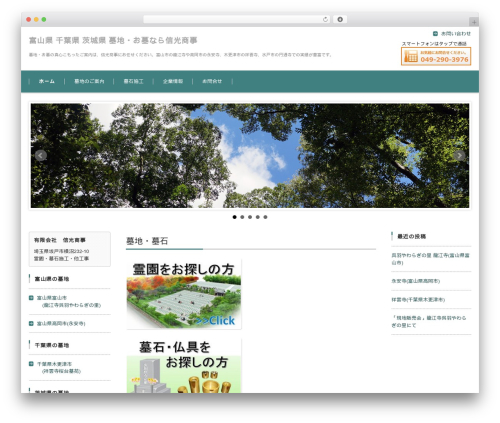Open a new tab with the plus button
Viewport: 500px width, 423px height.
(474, 22)
